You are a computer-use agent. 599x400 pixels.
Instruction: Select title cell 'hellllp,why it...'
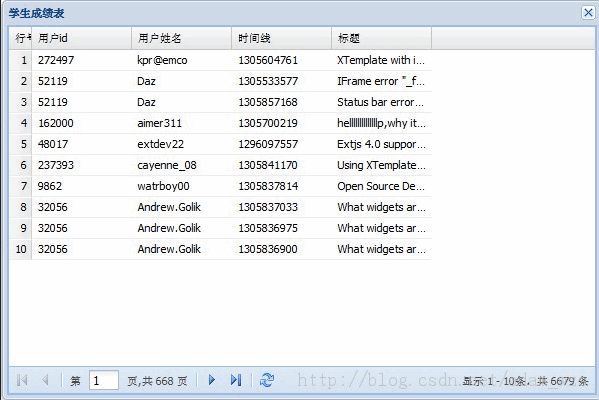coord(382,123)
